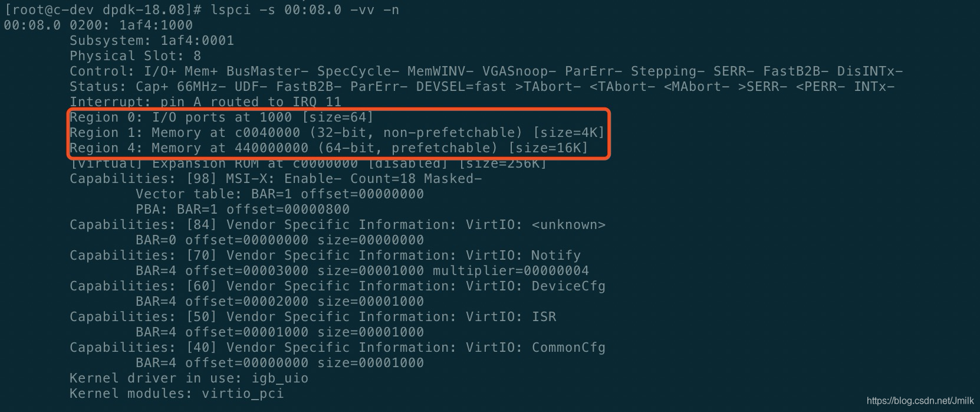Click the device ID 1af4:1000
Screen dimensions: 980x412
pos(156,25)
